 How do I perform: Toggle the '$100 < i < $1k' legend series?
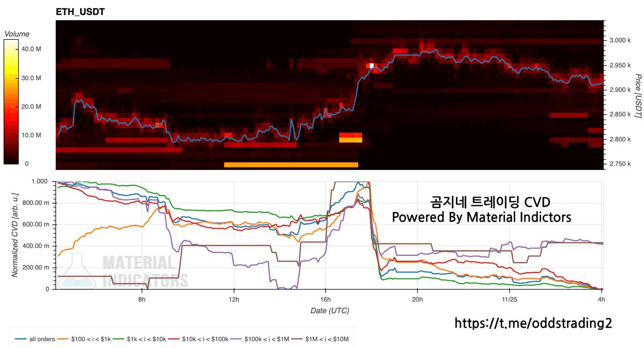coord(85,339)
